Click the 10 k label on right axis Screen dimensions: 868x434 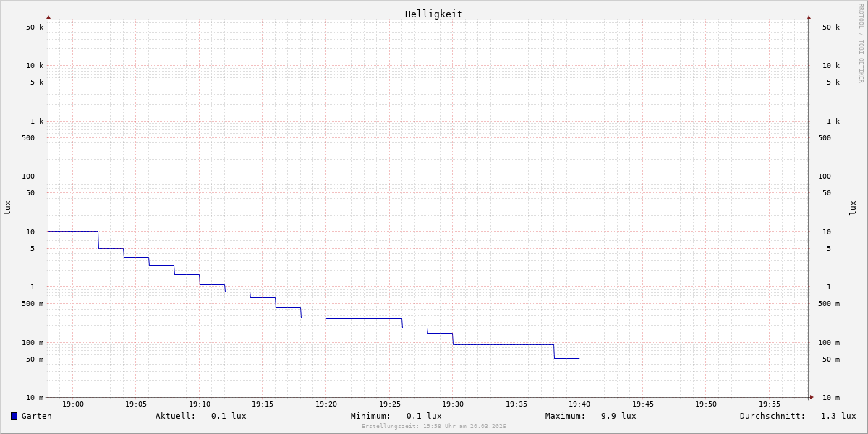click(831, 66)
